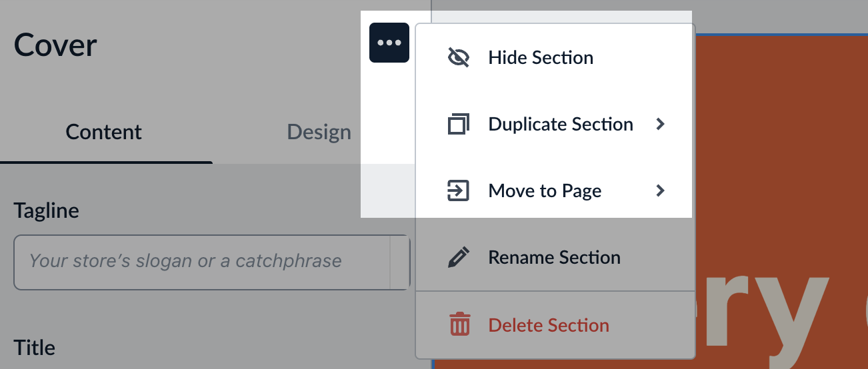Choose the Rename Section menu label
The width and height of the screenshot is (868, 369).
[x=554, y=258]
